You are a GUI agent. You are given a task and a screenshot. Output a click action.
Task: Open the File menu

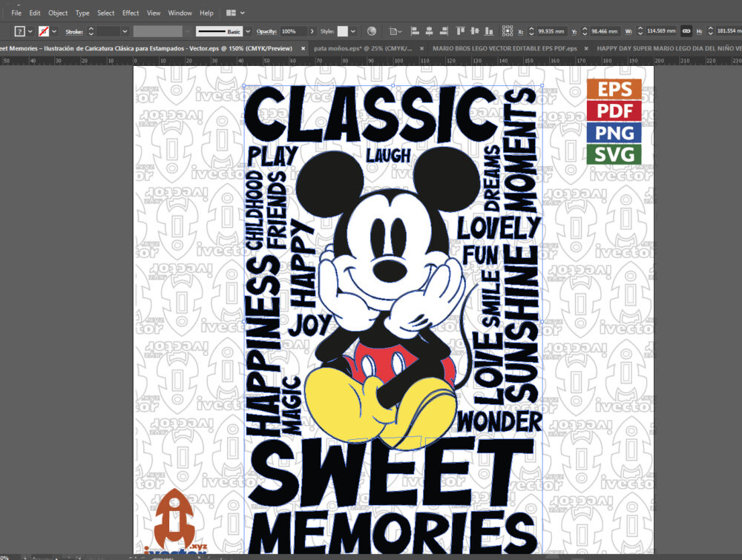(16, 13)
